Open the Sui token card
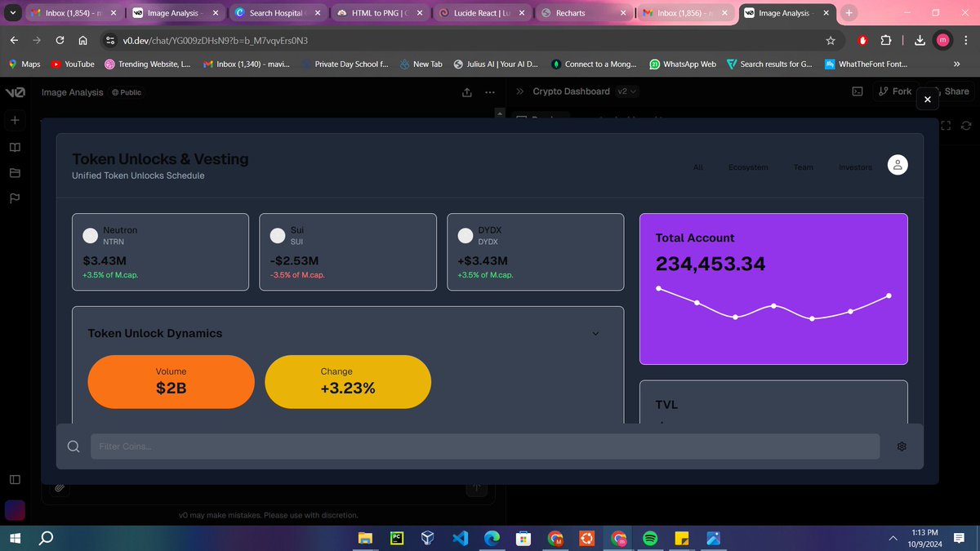Viewport: 980px width, 551px height. [348, 252]
